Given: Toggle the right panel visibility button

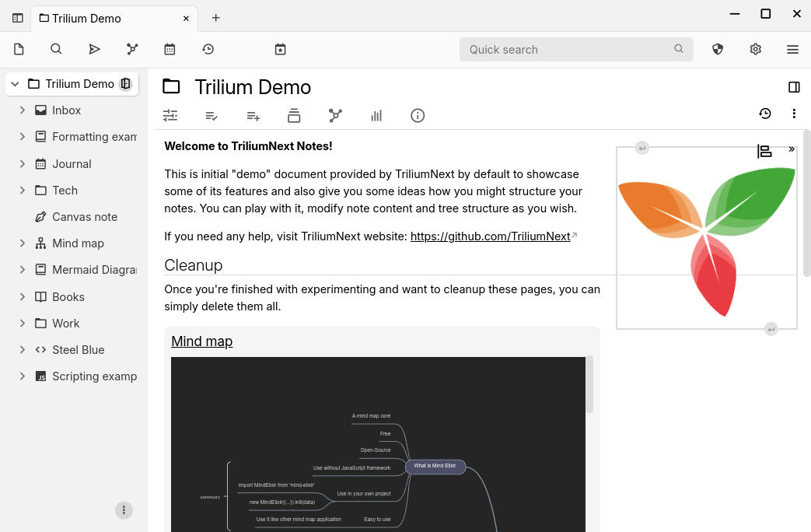Looking at the screenshot, I should click(x=794, y=87).
